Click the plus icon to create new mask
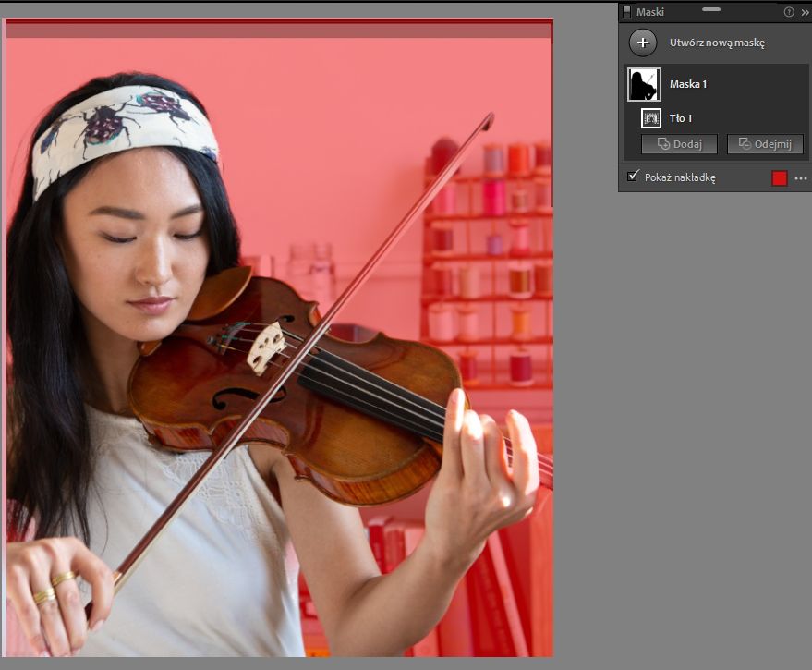 pyautogui.click(x=643, y=43)
